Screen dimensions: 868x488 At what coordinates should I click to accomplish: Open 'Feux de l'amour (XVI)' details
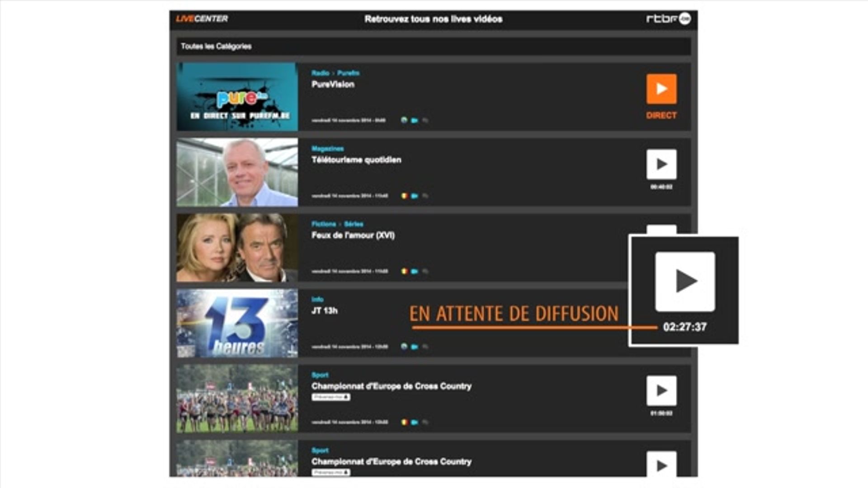click(x=353, y=235)
